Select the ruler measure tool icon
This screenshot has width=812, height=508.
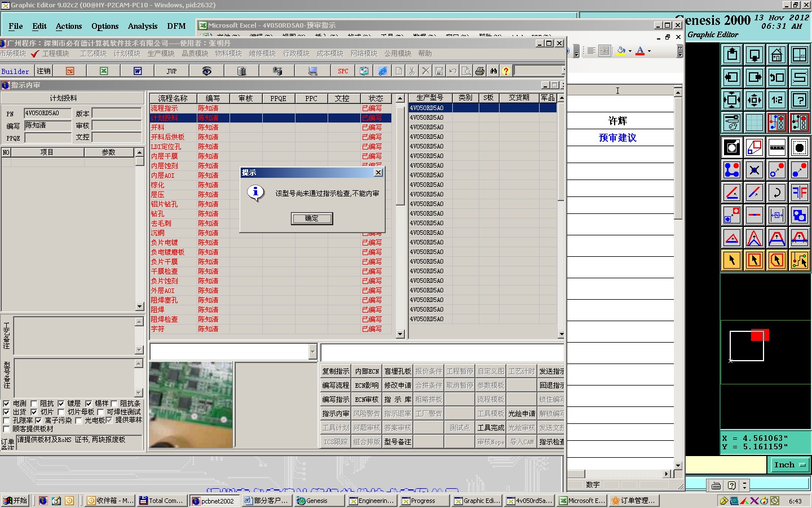pyautogui.click(x=777, y=147)
